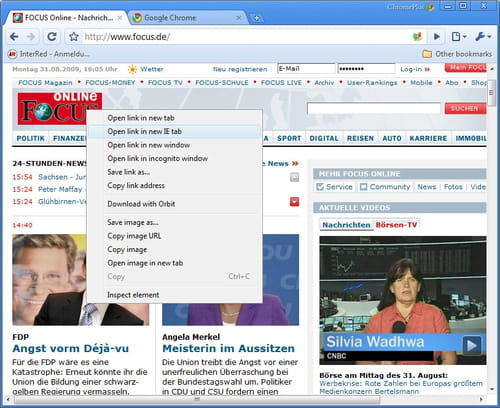This screenshot has width=500, height=408.
Task: Open the Archiv link
Action: click(x=324, y=83)
